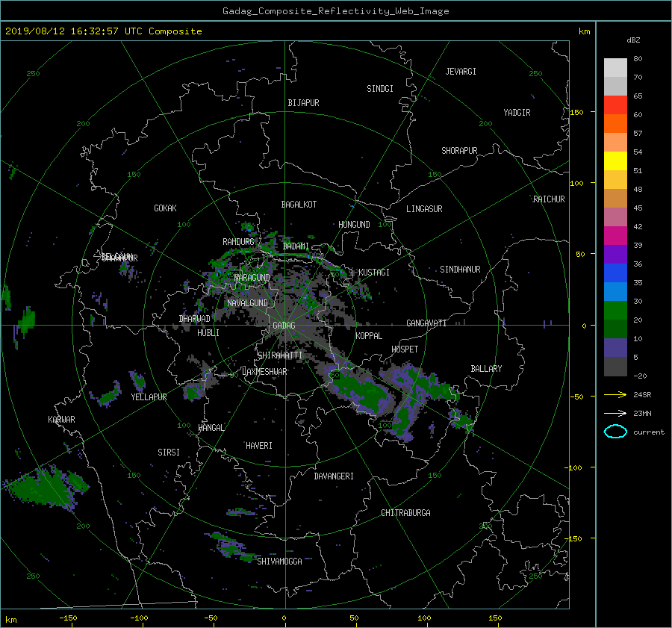
Task: Click the yellow 24SR arrow legend icon
Action: [x=615, y=394]
